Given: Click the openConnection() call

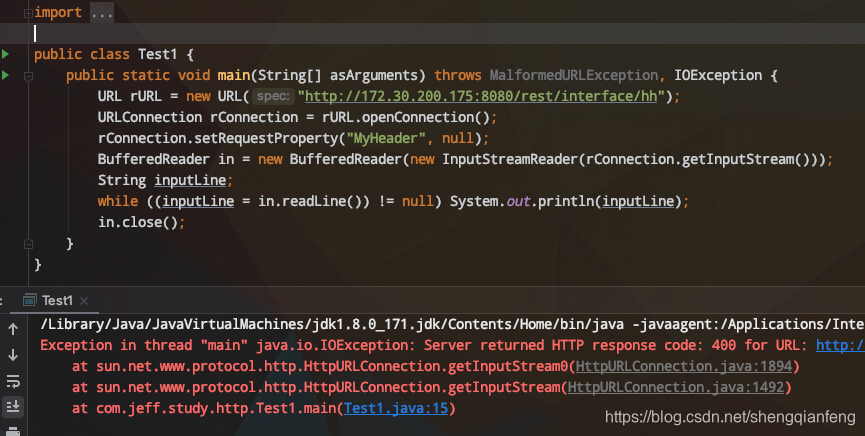Looking at the screenshot, I should coord(425,117).
